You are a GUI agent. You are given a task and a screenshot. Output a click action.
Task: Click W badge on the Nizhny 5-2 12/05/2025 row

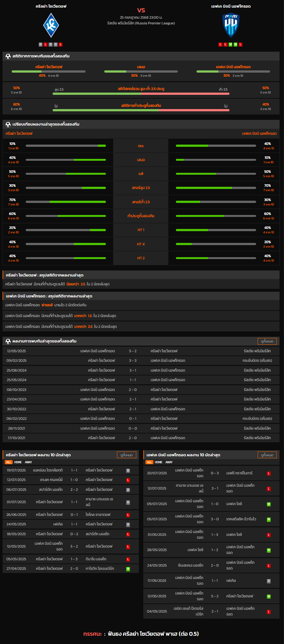tap(269, 596)
